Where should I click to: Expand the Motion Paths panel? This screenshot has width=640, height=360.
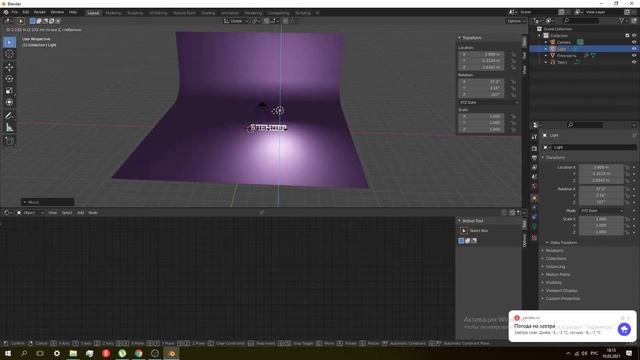pyautogui.click(x=557, y=275)
